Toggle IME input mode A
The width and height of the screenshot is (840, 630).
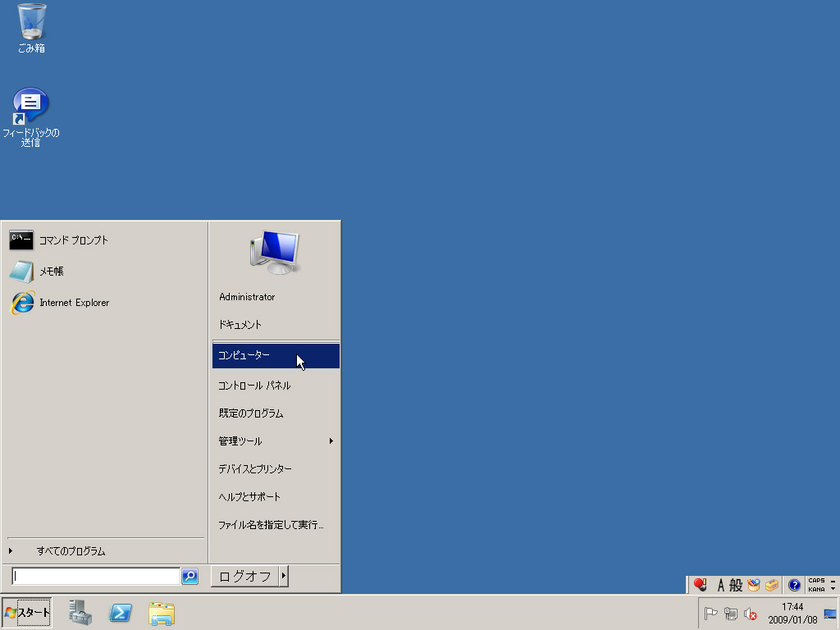pyautogui.click(x=720, y=586)
